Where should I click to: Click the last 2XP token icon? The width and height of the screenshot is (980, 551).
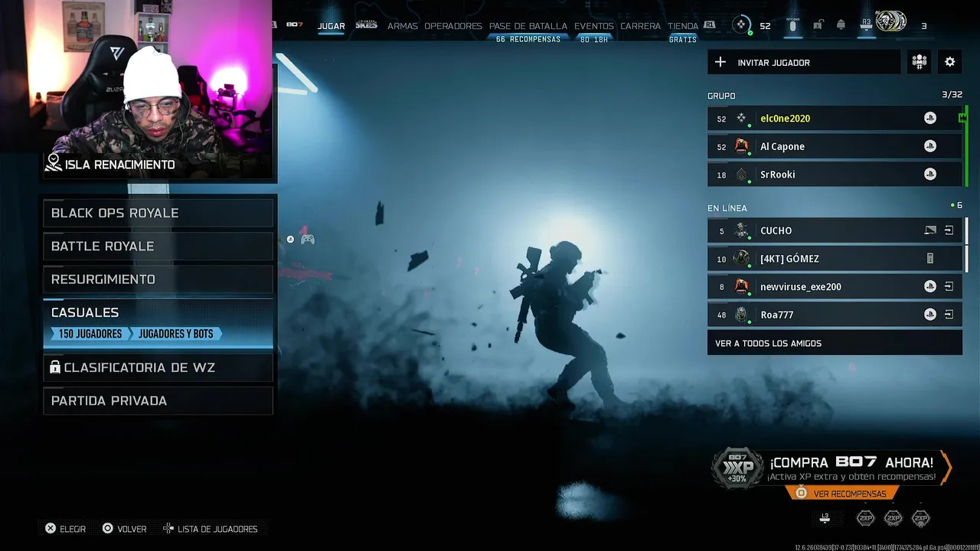coord(920,518)
